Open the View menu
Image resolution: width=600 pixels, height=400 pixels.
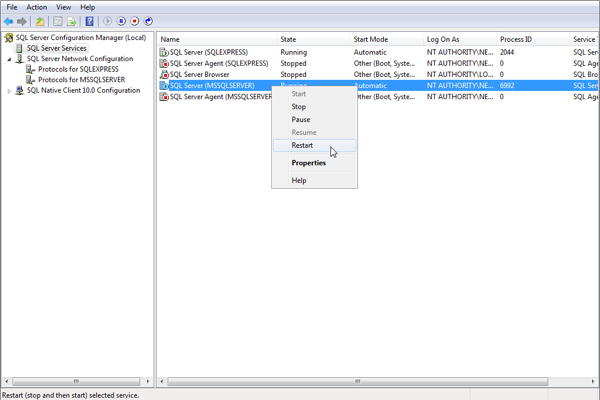[x=64, y=7]
